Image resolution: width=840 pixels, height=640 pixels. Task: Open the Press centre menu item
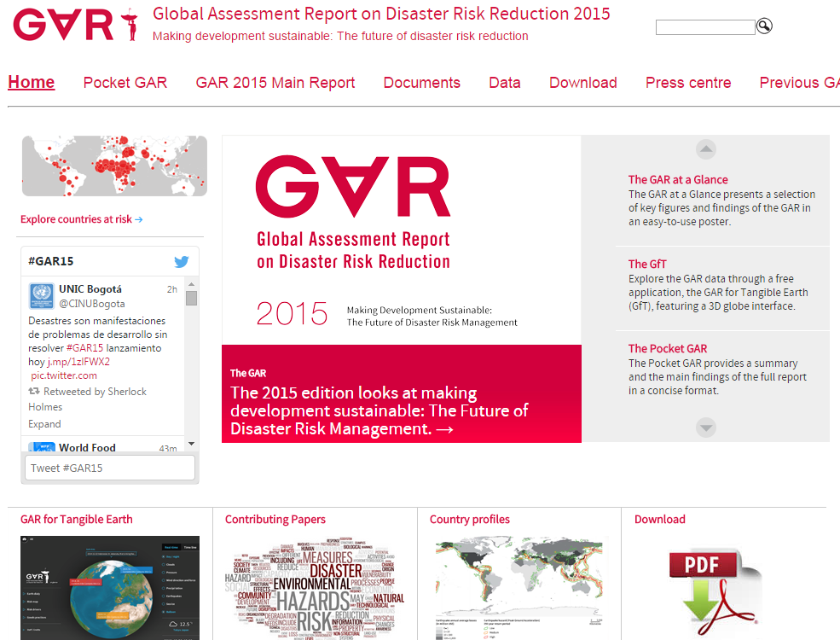click(688, 83)
